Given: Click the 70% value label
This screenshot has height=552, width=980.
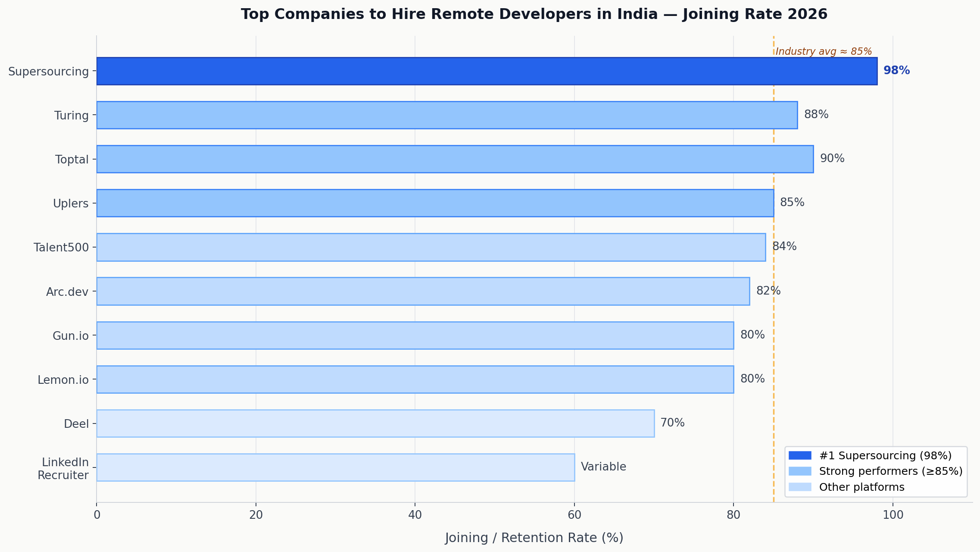Looking at the screenshot, I should click(x=672, y=423).
